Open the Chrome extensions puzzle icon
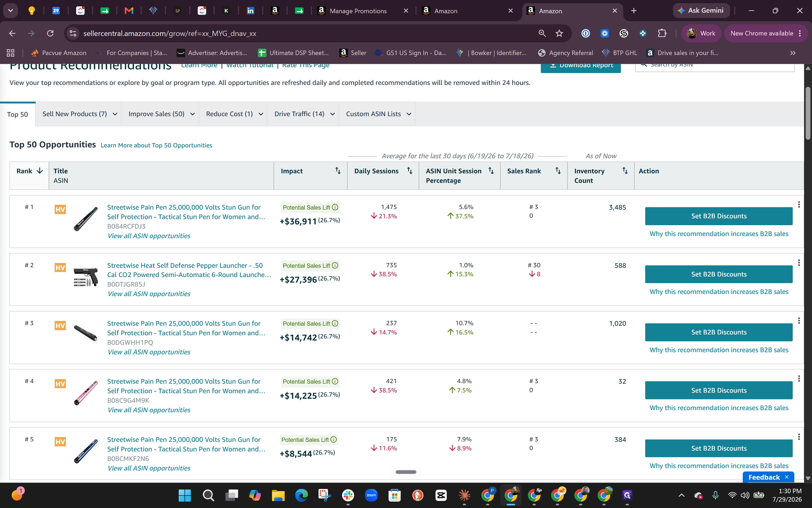Screen dimensions: 812x508 (662, 33)
